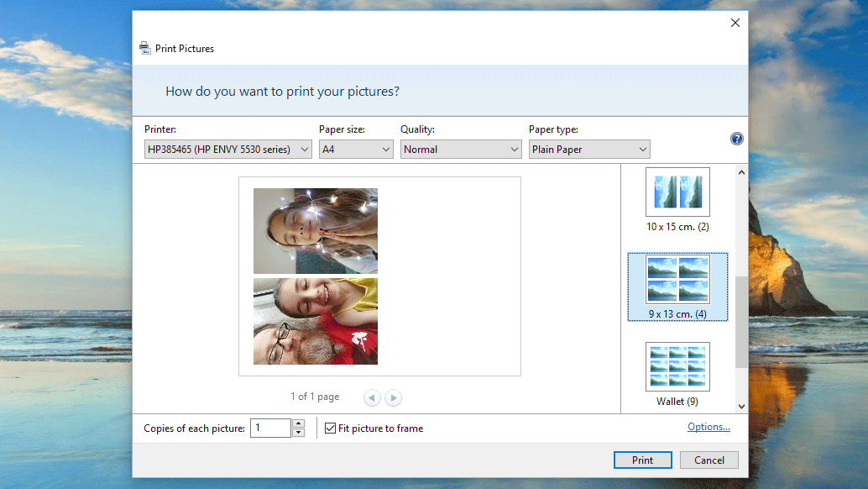Decrease copies with the down stepper arrow

[298, 433]
